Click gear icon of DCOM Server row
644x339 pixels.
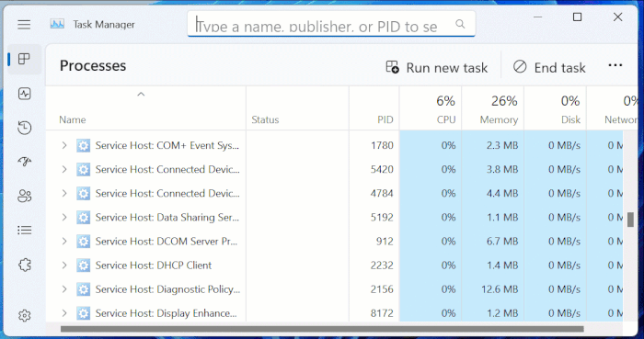pos(84,242)
